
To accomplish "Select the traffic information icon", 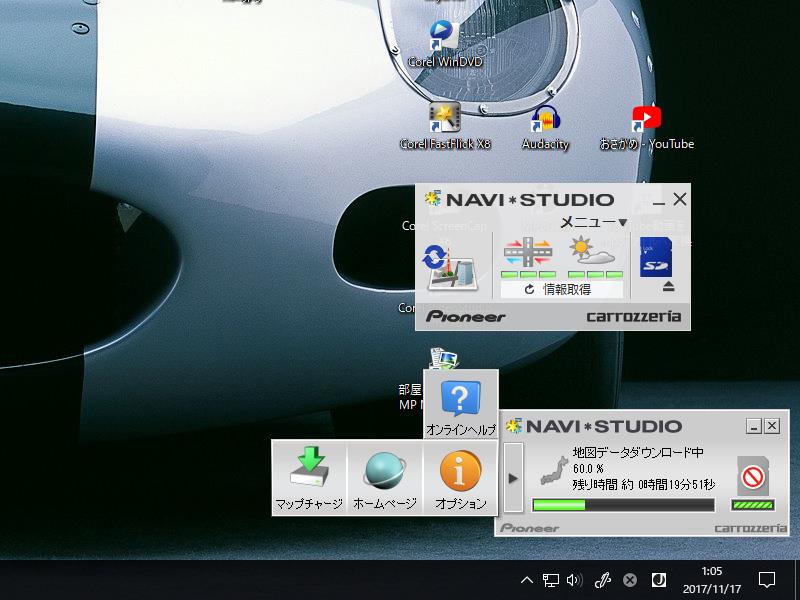I will [x=528, y=253].
